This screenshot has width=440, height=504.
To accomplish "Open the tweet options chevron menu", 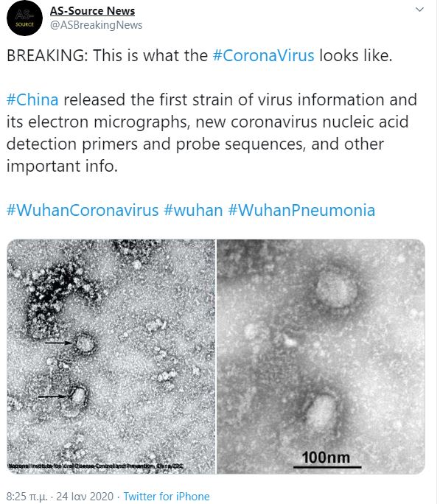I will click(419, 10).
